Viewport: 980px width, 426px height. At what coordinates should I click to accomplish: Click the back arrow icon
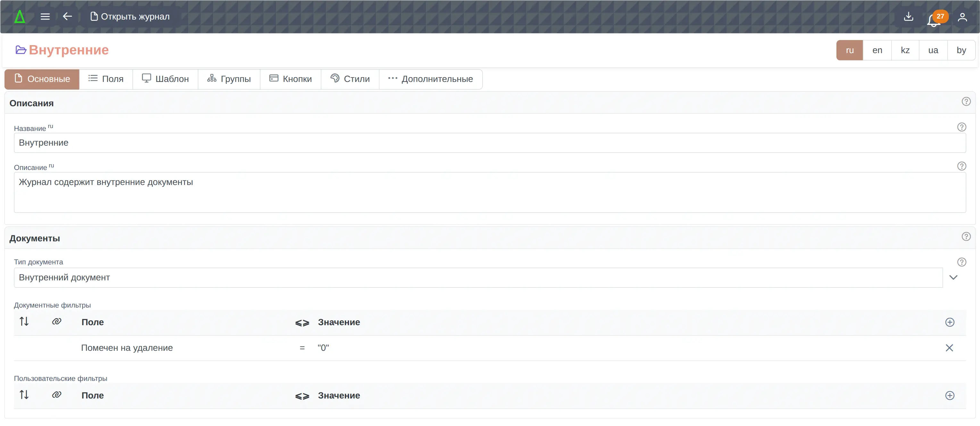point(67,17)
